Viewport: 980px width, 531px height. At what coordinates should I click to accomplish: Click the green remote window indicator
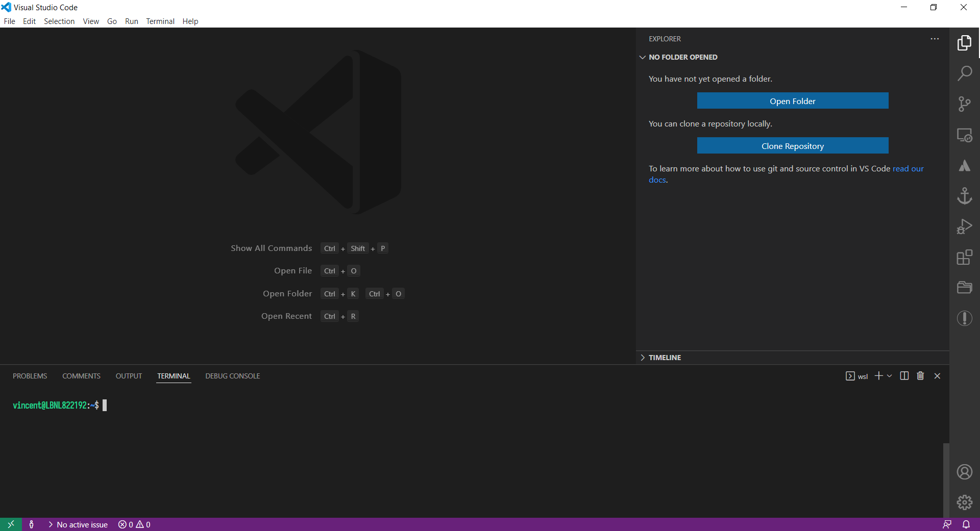[11, 524]
